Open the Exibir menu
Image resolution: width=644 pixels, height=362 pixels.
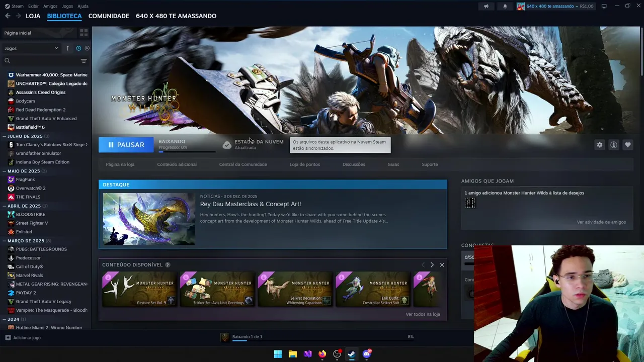pos(33,6)
